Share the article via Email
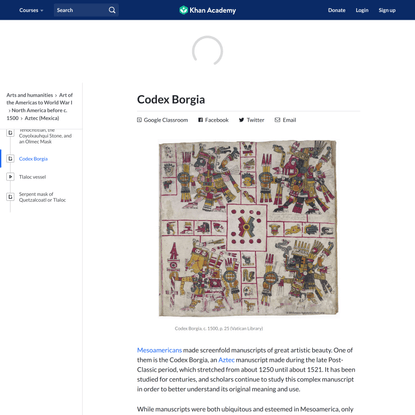The image size is (415, 415). 285,120
